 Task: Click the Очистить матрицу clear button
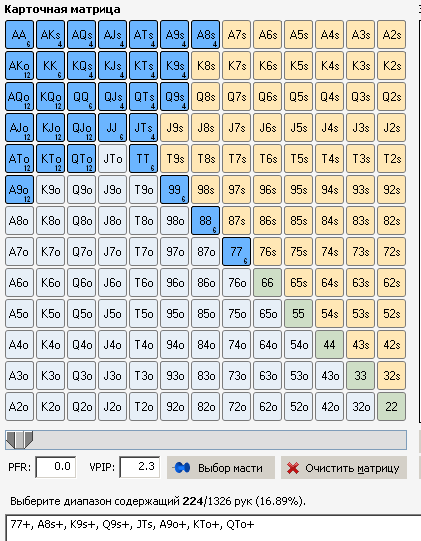point(344,468)
